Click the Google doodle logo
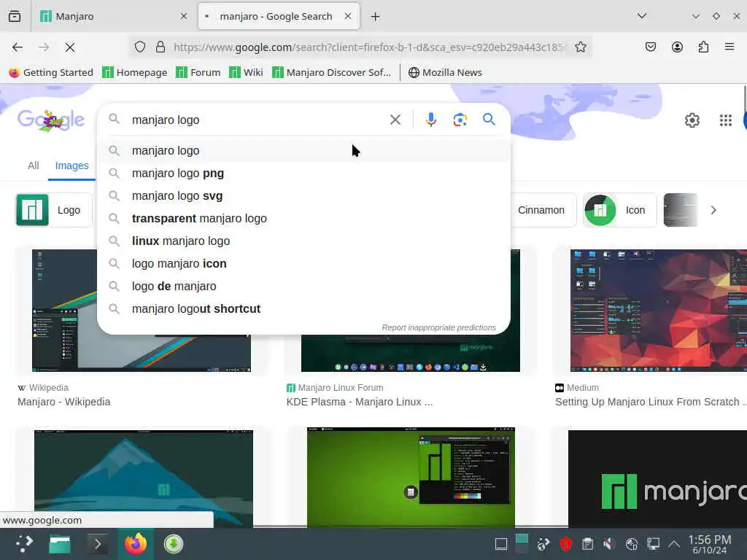 tap(51, 120)
